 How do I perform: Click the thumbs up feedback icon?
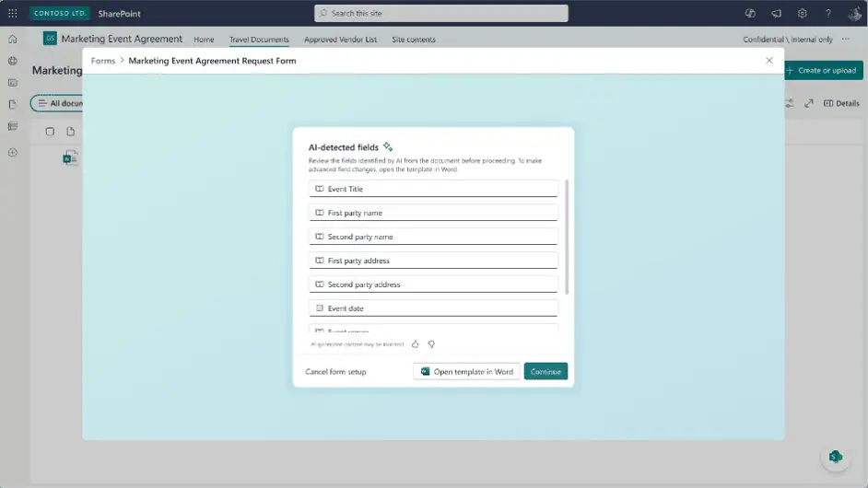click(416, 344)
